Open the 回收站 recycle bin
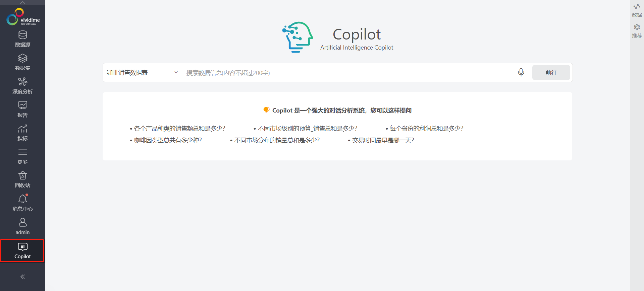This screenshot has height=291, width=644. coord(22,179)
